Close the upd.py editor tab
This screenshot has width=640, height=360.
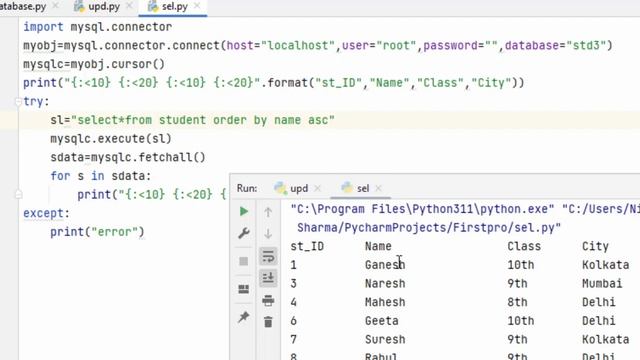(129, 6)
